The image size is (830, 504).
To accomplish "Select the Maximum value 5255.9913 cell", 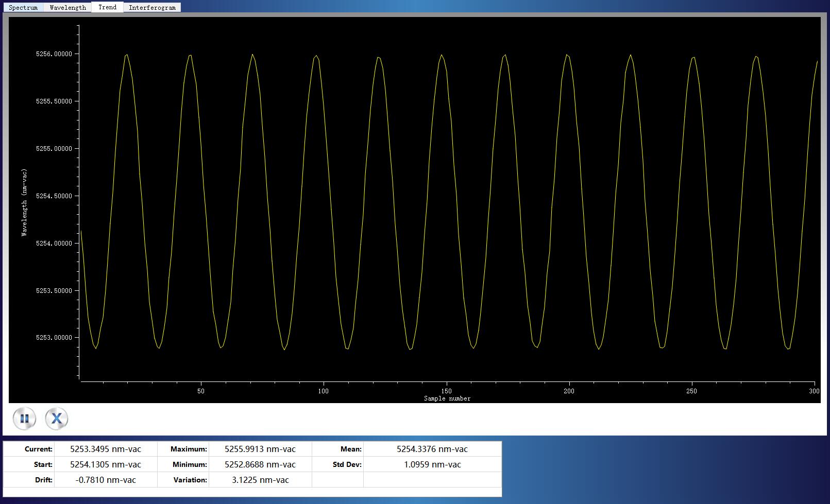I will (260, 449).
